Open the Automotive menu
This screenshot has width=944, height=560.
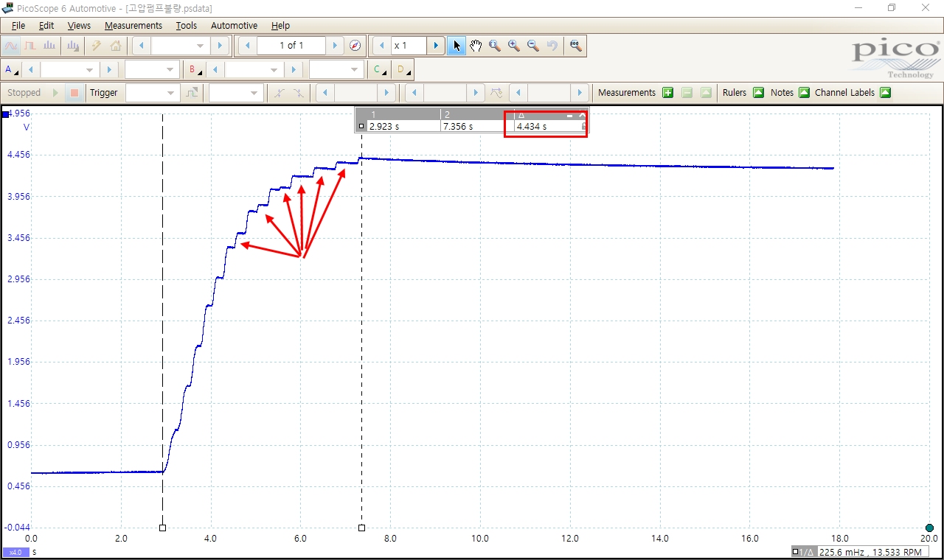click(234, 25)
